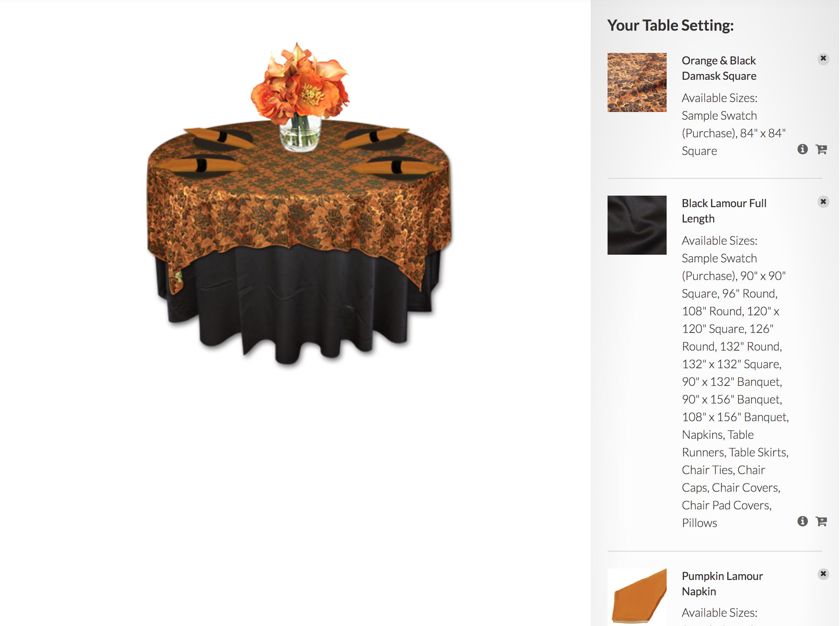
Task: Click the Black Lamour fabric swatch thumbnail
Action: point(637,225)
